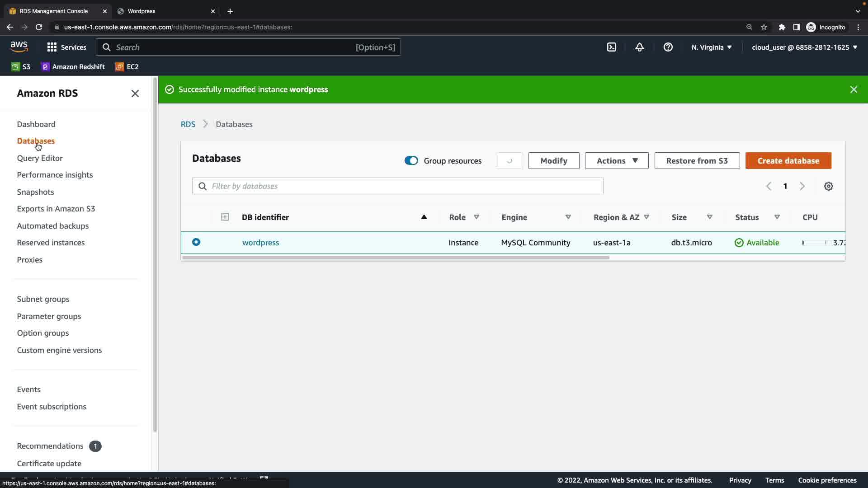
Task: Click the Create database button
Action: click(x=788, y=161)
